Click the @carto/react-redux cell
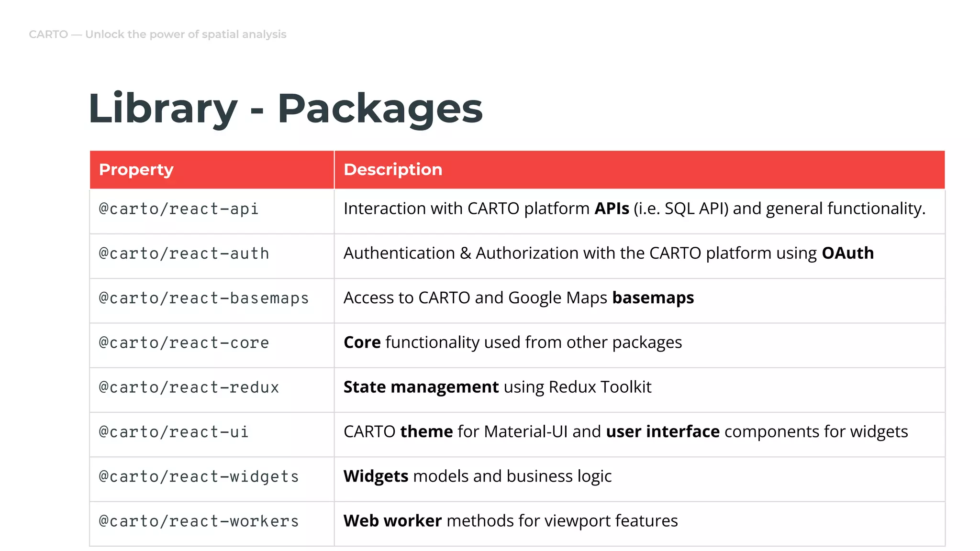Viewport: 980px width, 551px height. 212,389
